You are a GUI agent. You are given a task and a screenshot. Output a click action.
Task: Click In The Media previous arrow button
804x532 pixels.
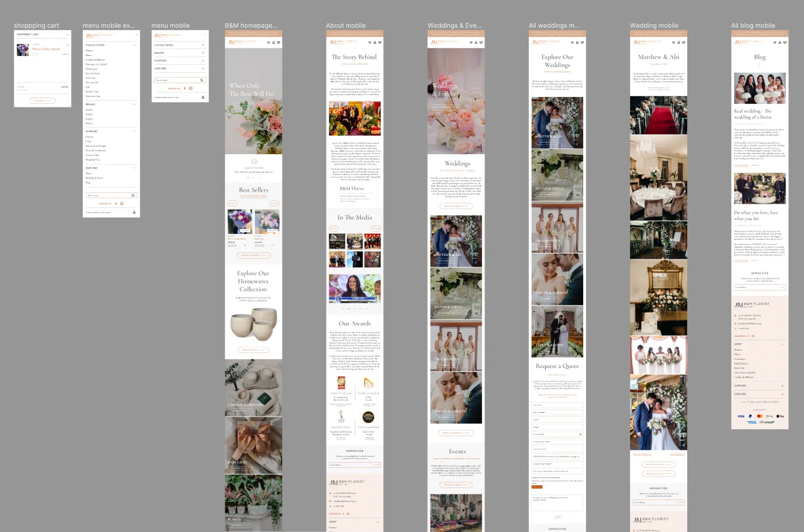tap(334, 229)
